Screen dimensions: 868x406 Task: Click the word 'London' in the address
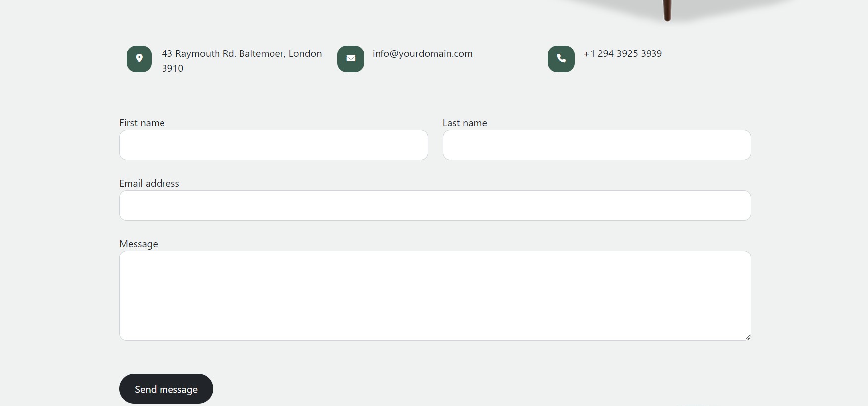[305, 53]
